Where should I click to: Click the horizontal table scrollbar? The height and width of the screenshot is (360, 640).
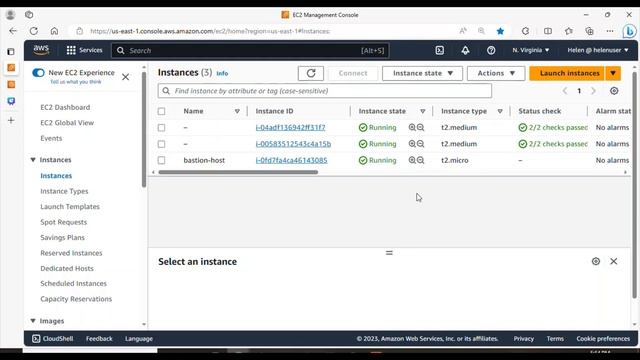[238, 172]
